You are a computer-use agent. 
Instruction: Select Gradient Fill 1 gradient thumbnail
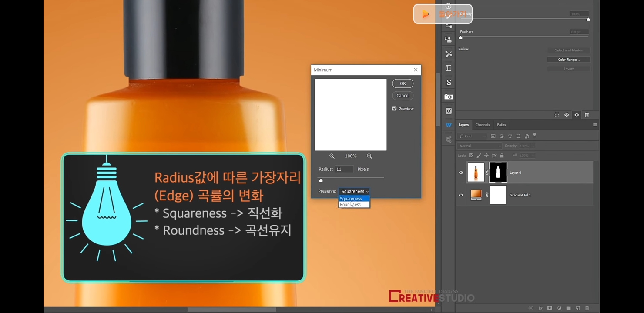[x=476, y=195]
